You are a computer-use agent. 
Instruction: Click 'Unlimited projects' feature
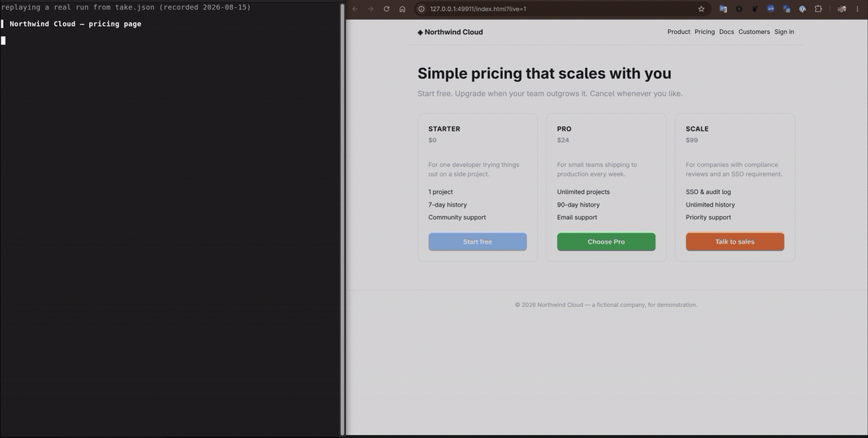(x=583, y=192)
